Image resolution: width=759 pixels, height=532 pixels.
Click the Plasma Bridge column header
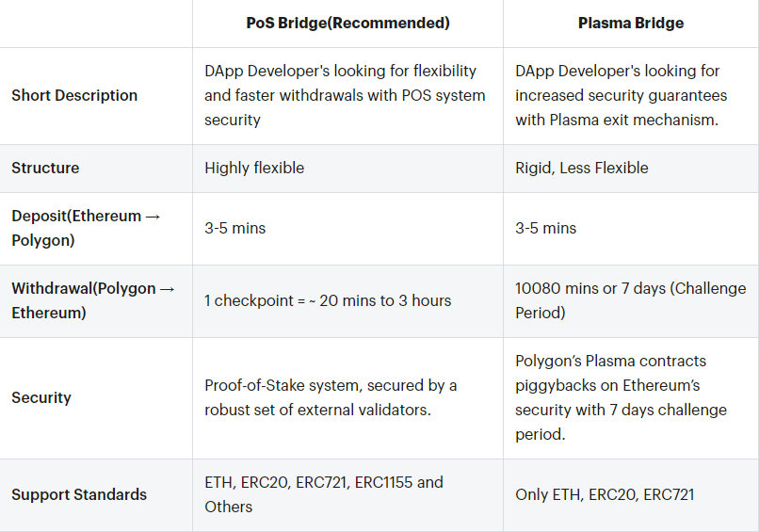coord(630,23)
